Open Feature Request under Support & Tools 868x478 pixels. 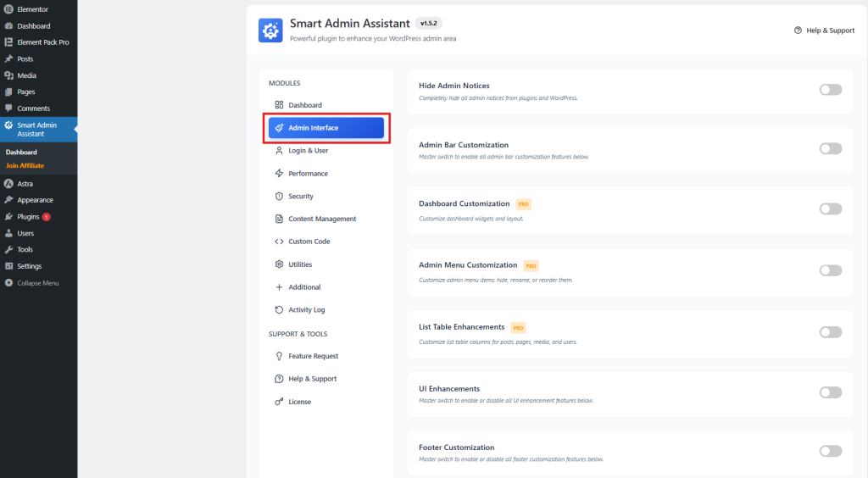(x=326, y=356)
